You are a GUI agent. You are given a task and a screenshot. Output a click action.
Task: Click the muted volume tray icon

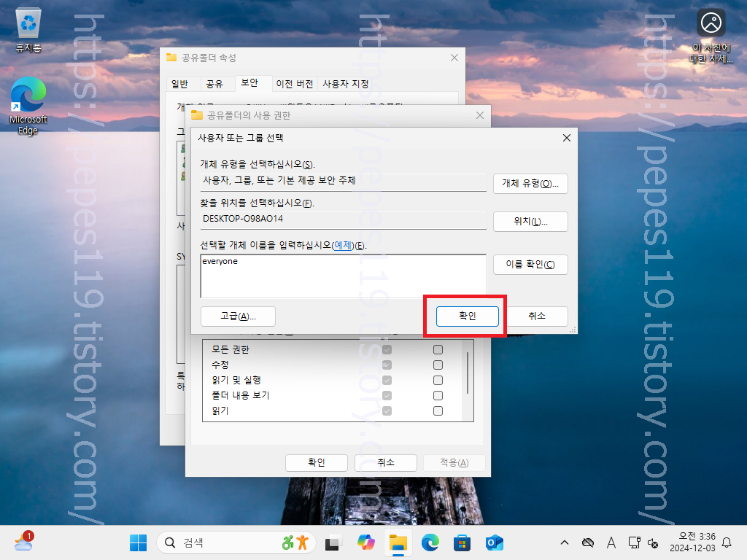pos(653,542)
